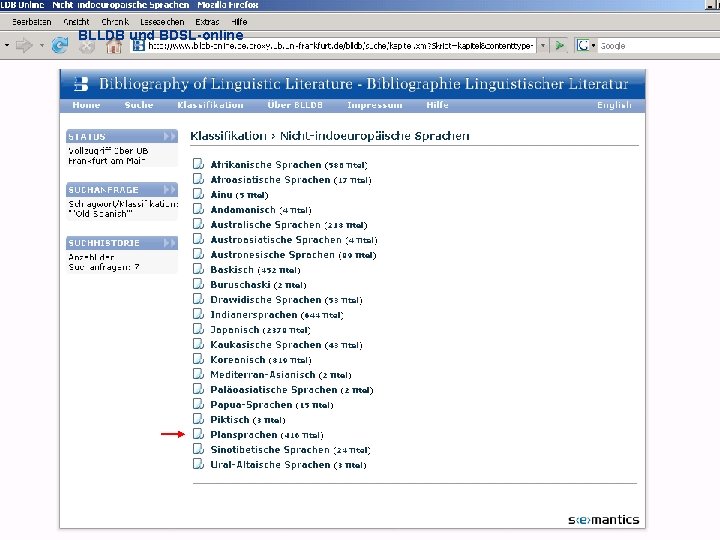Screen dimensions: 720x540
Task: Open the Klassifikation navigation tab
Action: (210, 105)
